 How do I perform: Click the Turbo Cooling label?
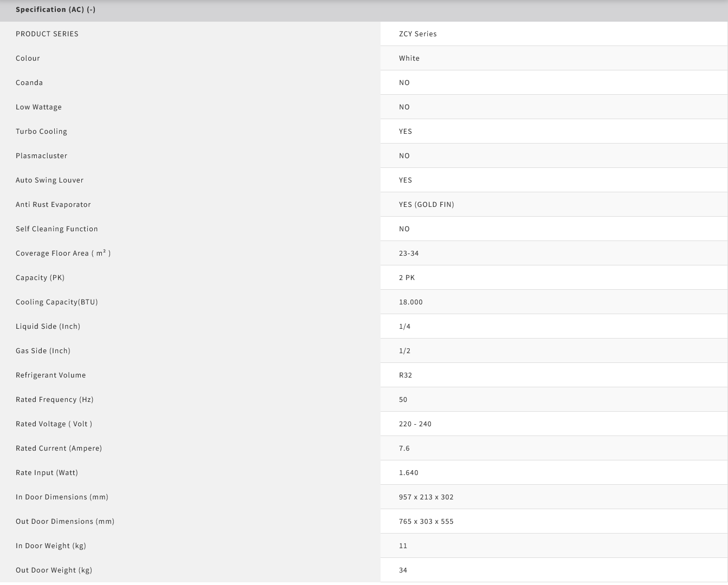coord(41,131)
